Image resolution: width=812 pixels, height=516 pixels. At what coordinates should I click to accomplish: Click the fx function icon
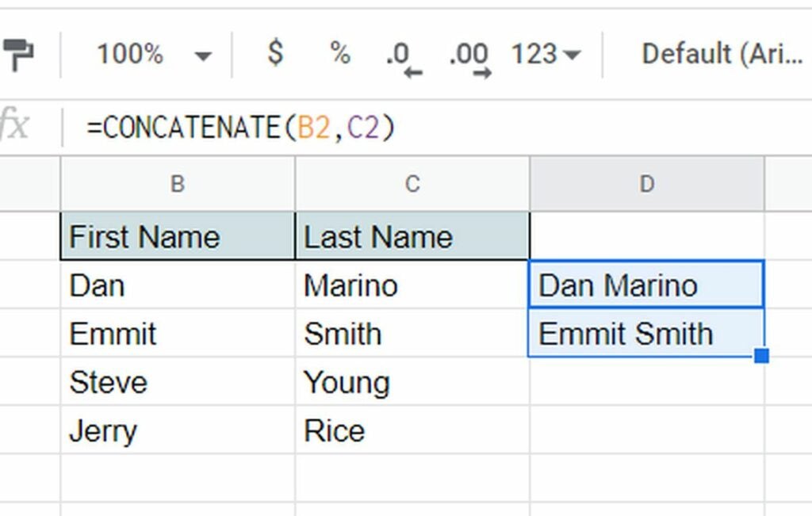(14, 124)
